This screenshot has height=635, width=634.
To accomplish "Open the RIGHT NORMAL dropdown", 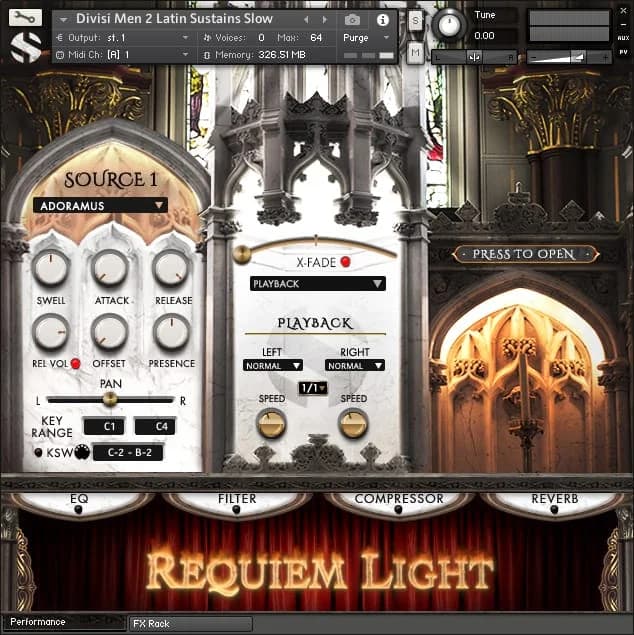I will click(355, 365).
